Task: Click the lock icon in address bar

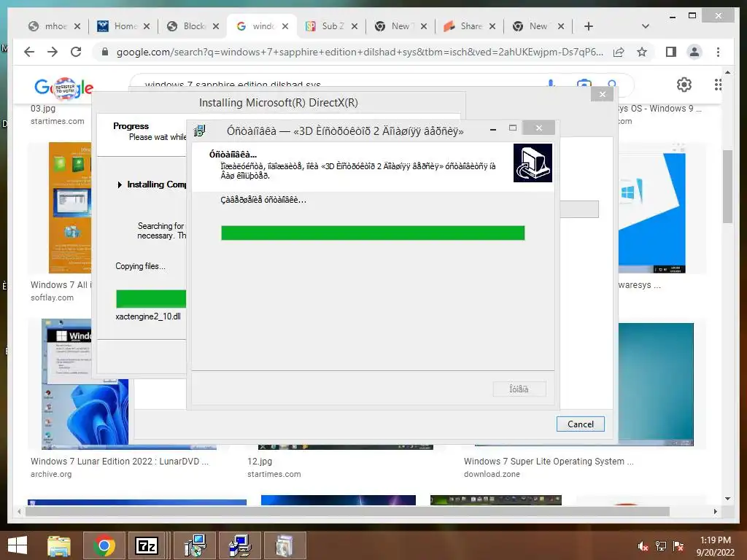Action: [105, 52]
